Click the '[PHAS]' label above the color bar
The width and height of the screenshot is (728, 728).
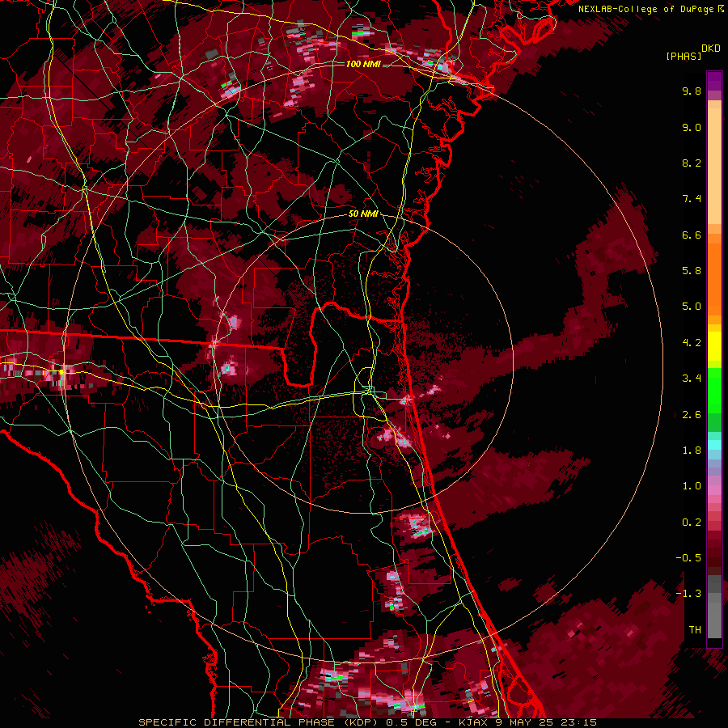click(x=684, y=56)
